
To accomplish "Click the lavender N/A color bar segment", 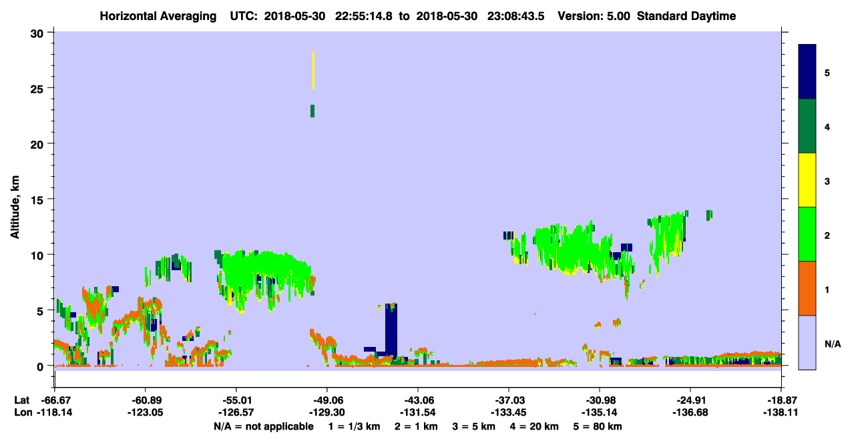I will pos(807,342).
